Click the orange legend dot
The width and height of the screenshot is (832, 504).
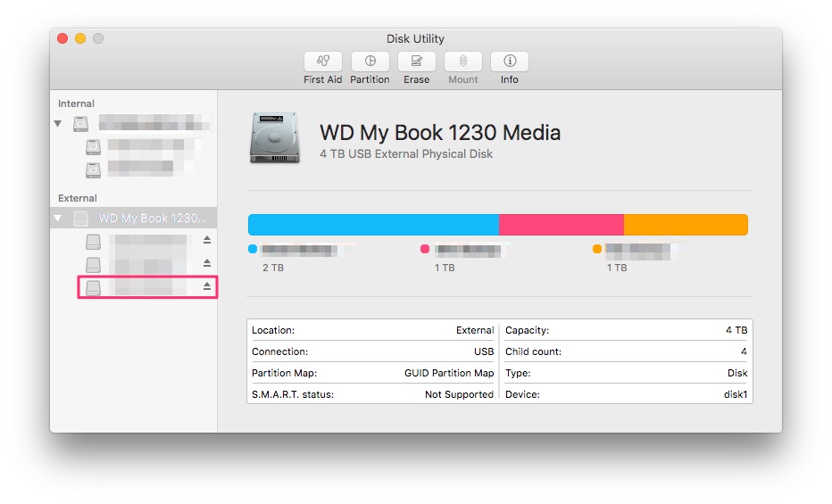[x=597, y=249]
